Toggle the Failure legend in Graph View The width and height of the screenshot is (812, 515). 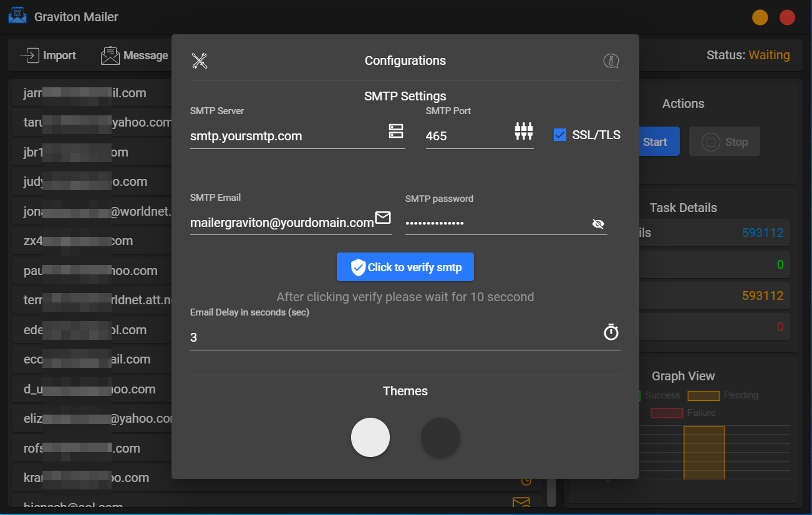[x=683, y=413]
